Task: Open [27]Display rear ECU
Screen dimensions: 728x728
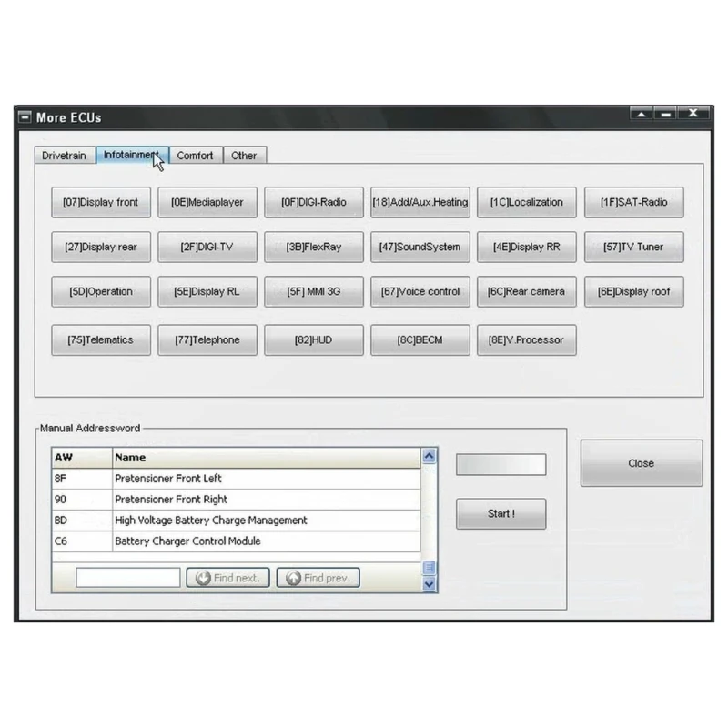Action: point(101,247)
